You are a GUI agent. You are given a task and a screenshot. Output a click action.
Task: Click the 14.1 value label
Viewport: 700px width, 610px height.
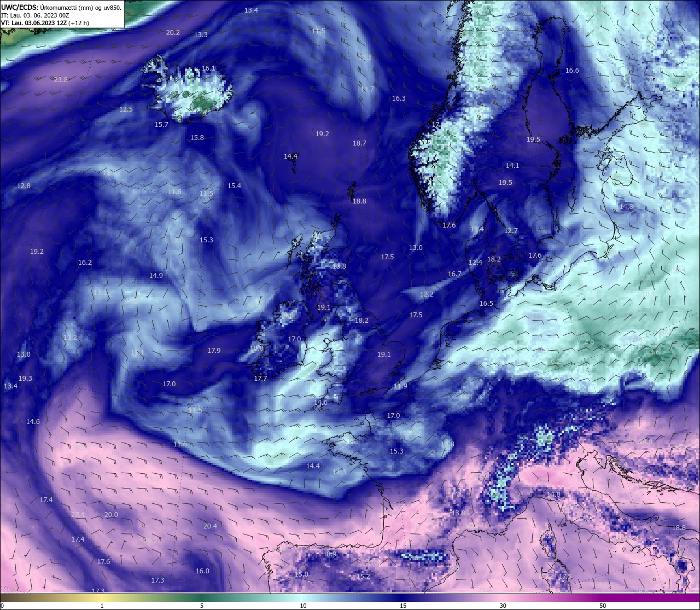point(512,166)
